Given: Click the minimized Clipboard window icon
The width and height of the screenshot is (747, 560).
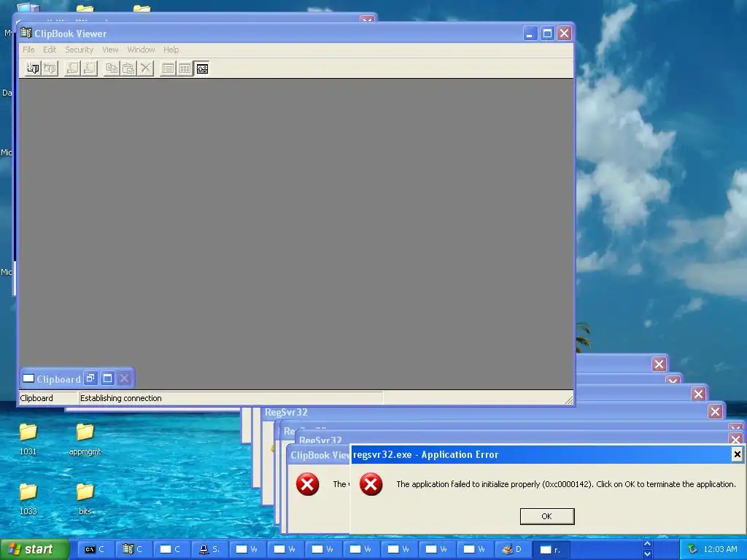Looking at the screenshot, I should point(28,378).
